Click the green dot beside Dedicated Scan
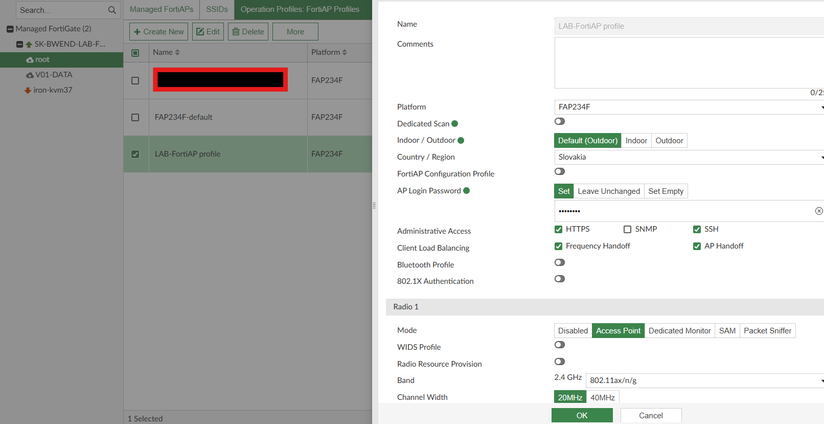The height and width of the screenshot is (424, 824). tap(455, 123)
